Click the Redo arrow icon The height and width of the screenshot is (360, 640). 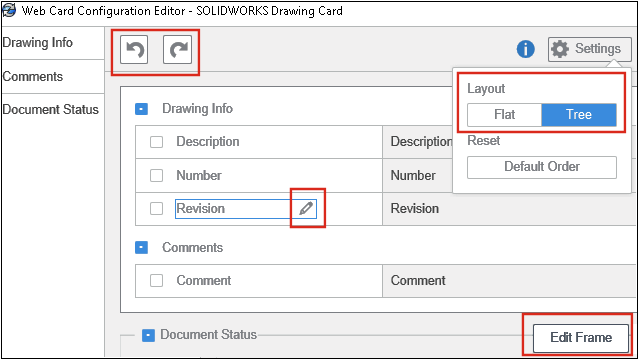178,49
